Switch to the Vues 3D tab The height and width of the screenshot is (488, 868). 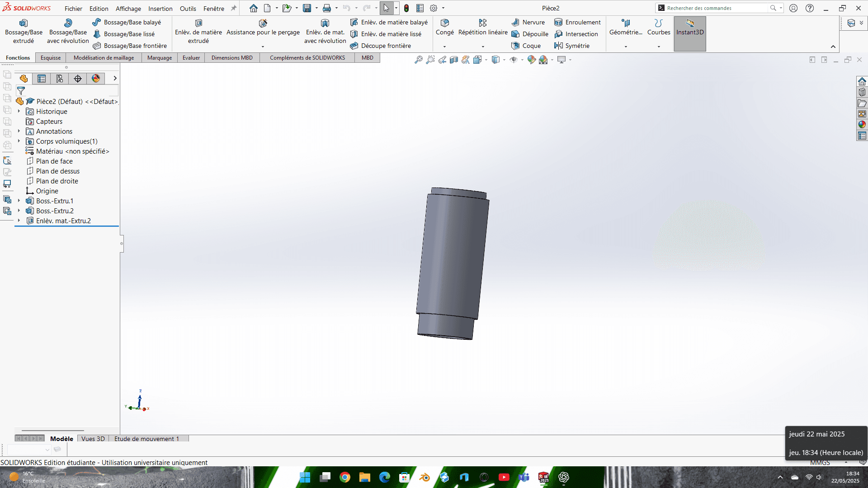click(x=93, y=439)
